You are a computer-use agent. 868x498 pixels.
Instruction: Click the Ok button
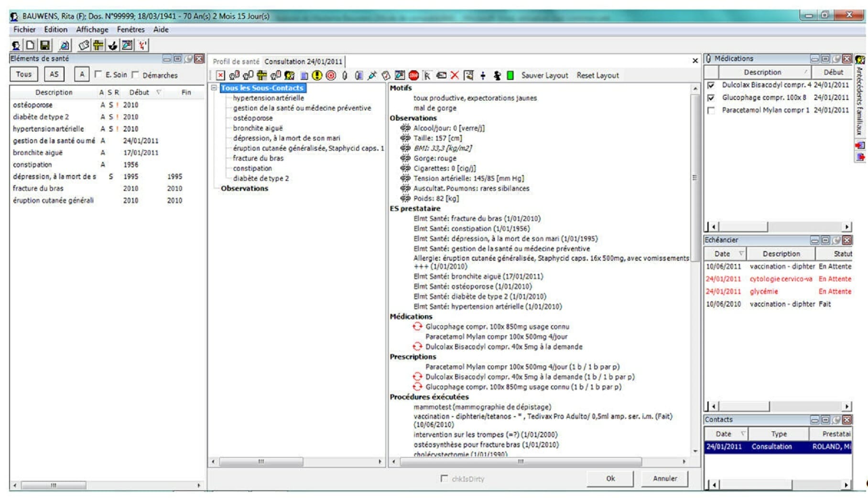click(x=610, y=478)
